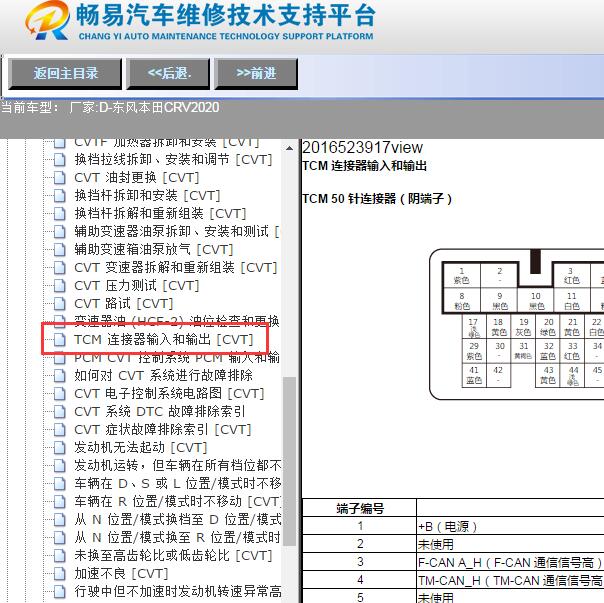This screenshot has height=603, width=604.
Task: Click connector pin 10 黑色 cell
Action: pyautogui.click(x=536, y=301)
